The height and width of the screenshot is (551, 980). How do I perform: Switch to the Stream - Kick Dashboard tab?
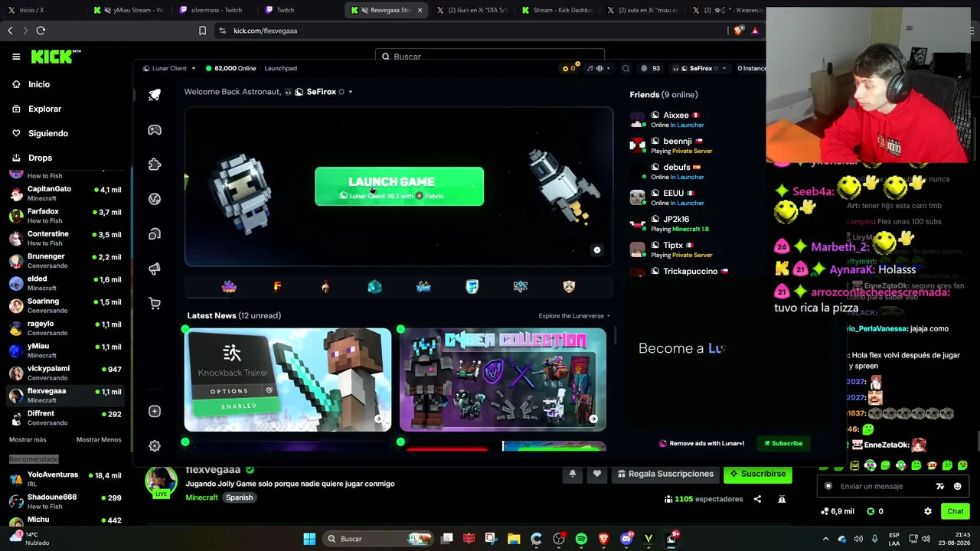click(557, 10)
